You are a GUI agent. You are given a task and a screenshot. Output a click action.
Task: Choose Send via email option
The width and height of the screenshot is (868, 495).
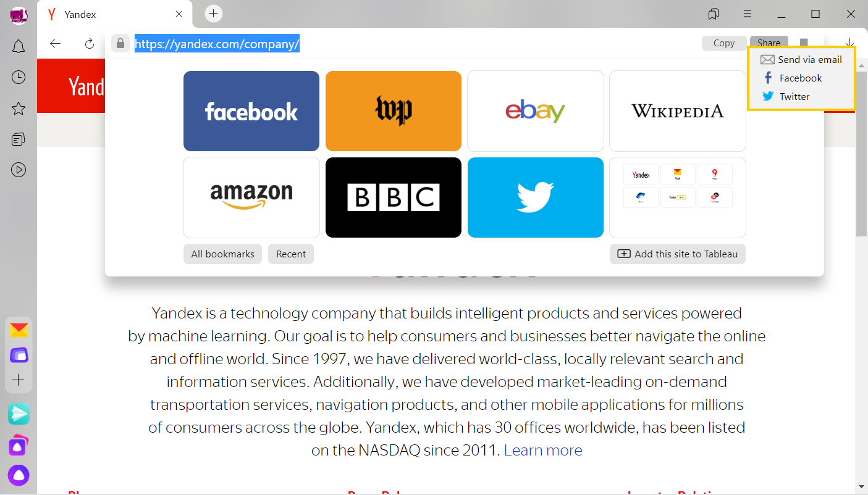(x=801, y=60)
